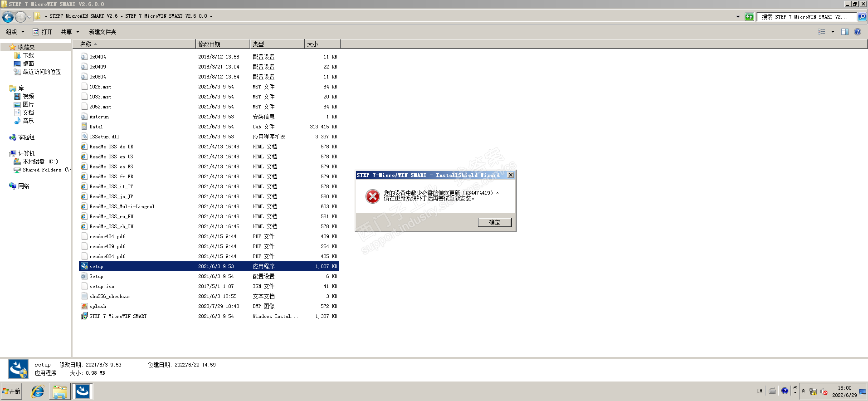Open the view options dropdown arrow
This screenshot has height=401, width=868.
click(833, 32)
